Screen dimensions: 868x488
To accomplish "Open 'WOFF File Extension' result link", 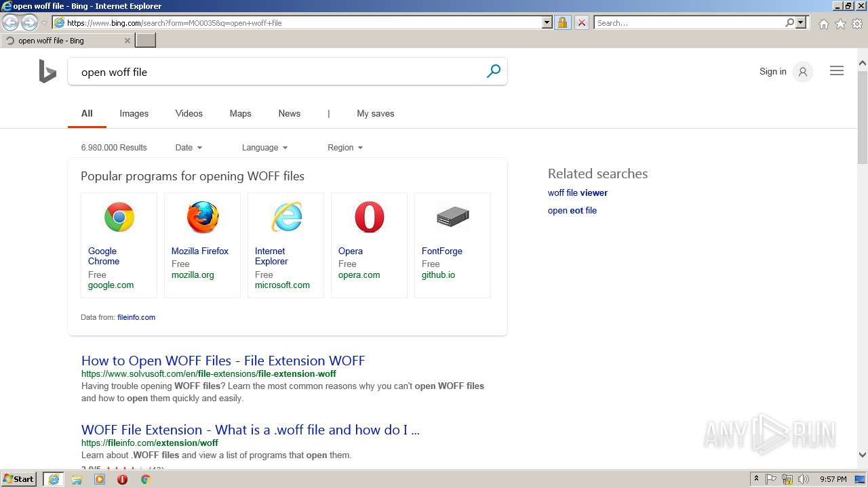I will point(250,430).
